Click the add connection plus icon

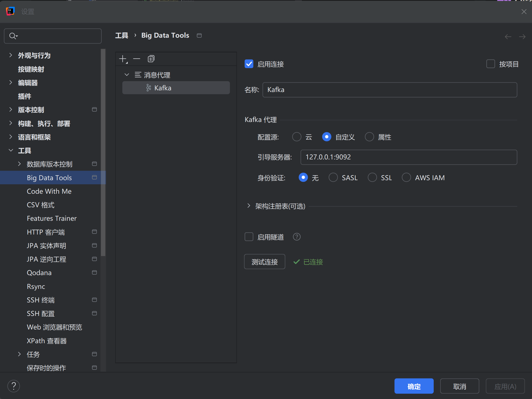coord(123,59)
